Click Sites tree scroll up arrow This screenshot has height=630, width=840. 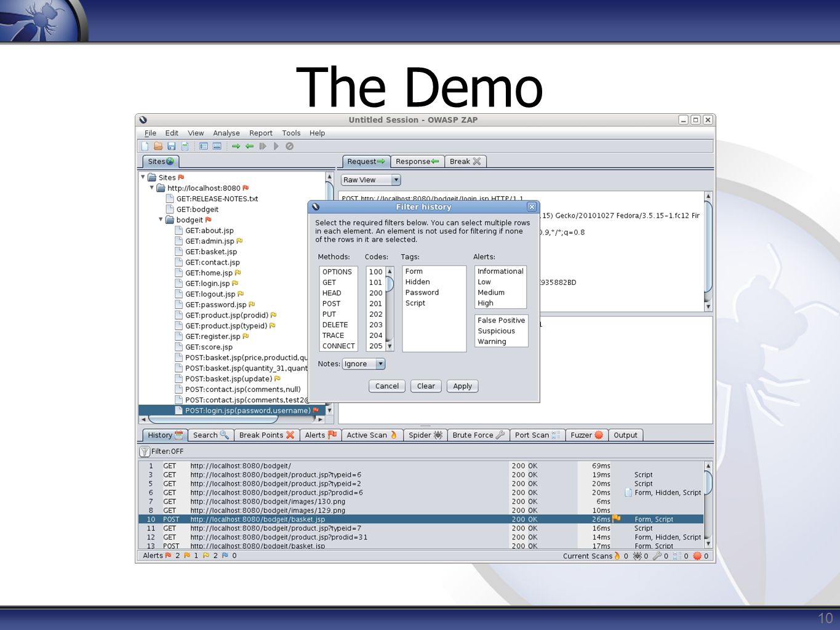point(329,177)
